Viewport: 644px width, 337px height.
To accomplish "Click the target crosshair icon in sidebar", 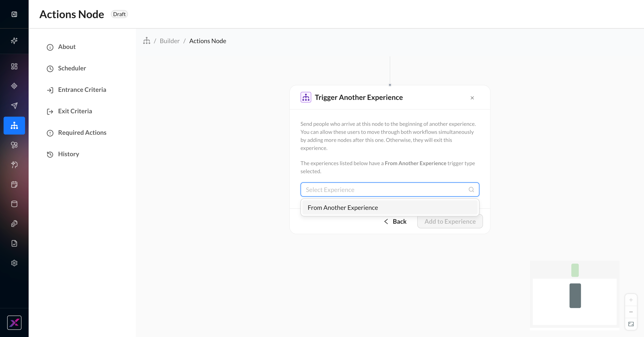I will 14,86.
